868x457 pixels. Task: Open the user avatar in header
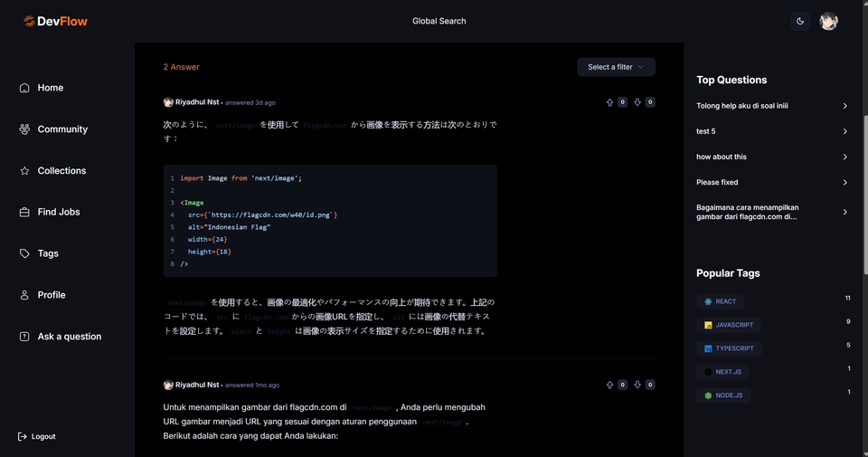point(829,21)
